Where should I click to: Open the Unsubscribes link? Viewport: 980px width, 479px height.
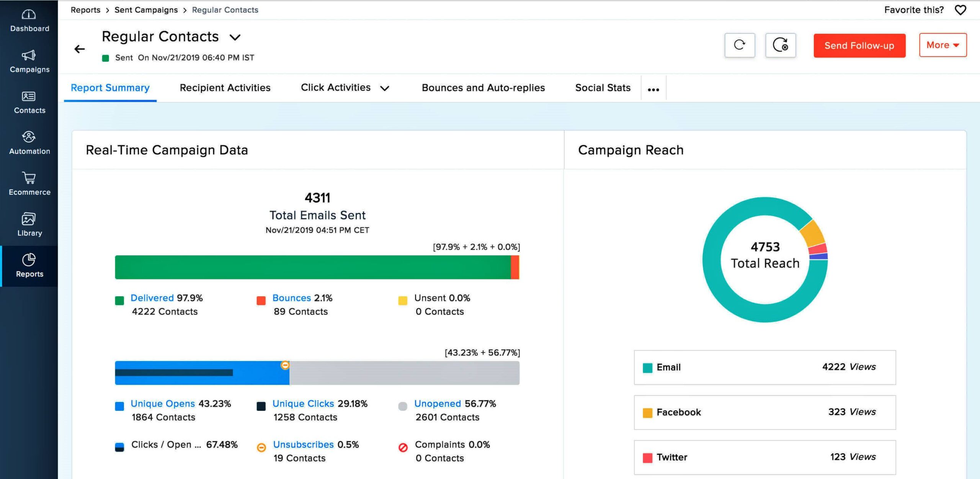click(x=303, y=445)
